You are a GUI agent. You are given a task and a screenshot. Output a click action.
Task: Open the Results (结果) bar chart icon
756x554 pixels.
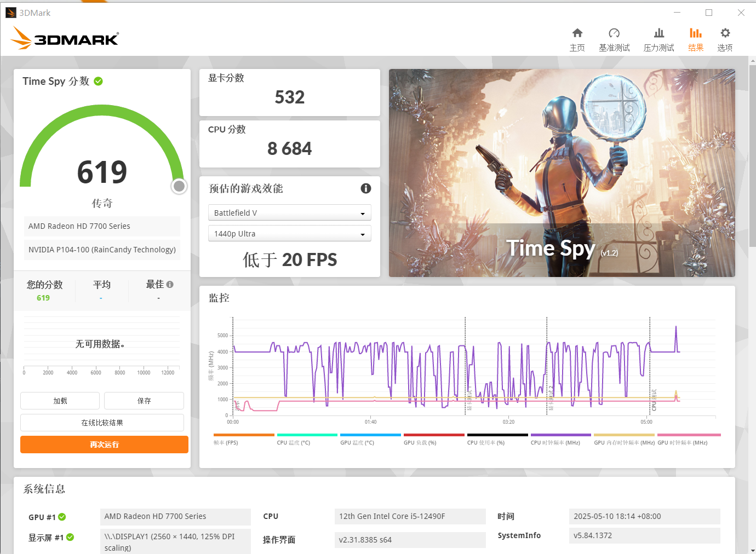tap(696, 33)
